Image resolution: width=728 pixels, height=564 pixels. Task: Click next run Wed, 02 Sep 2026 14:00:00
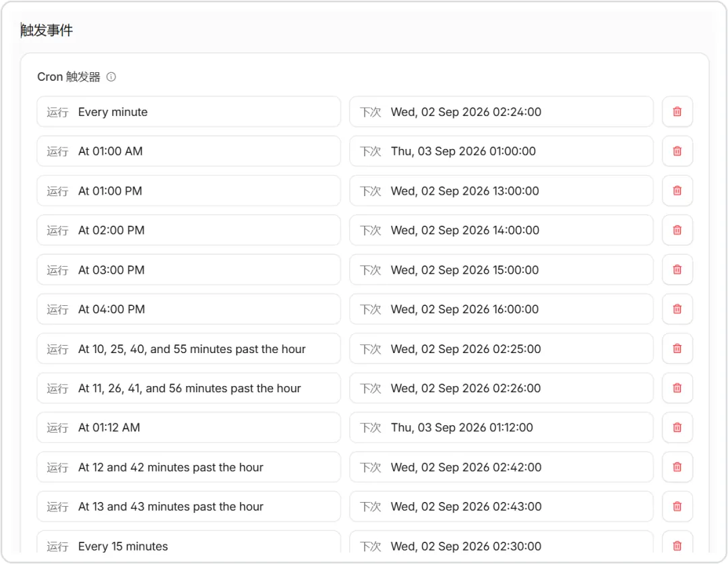502,230
